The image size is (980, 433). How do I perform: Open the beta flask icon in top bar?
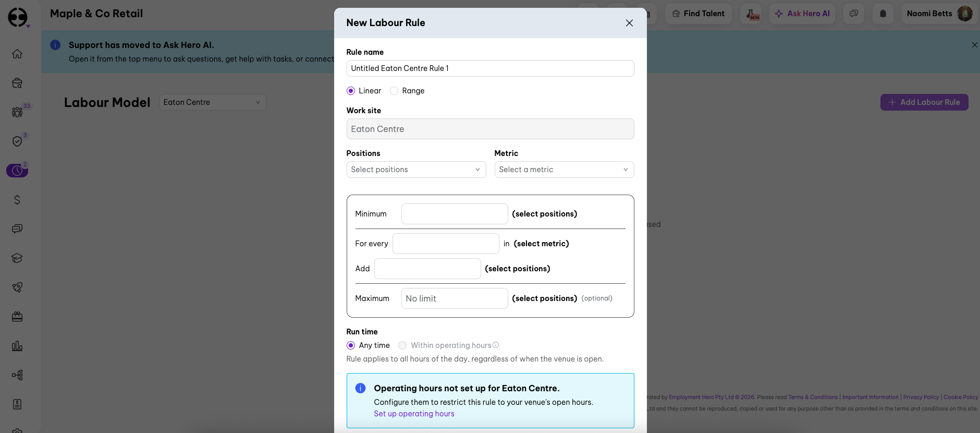[x=751, y=14]
